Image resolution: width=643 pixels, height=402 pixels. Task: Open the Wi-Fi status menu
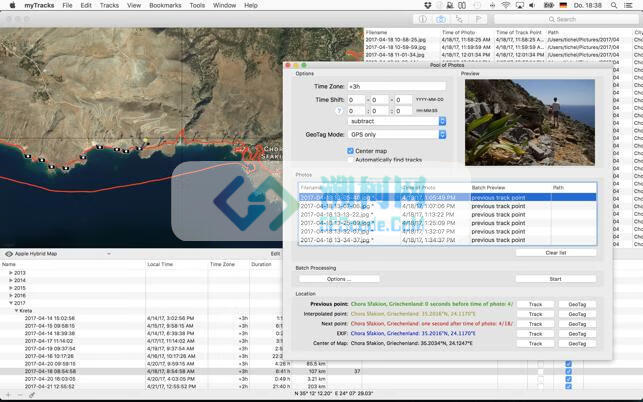pyautogui.click(x=506, y=5)
